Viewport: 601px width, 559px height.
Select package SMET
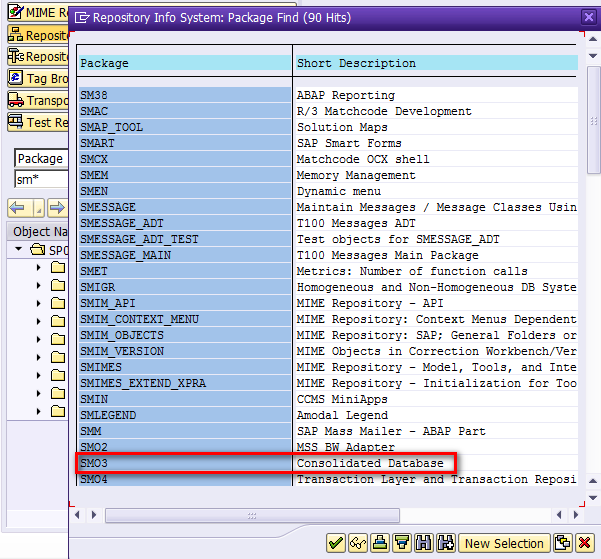pos(185,271)
